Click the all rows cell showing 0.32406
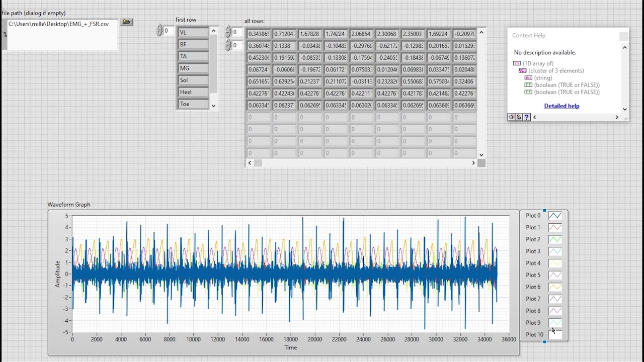 click(464, 81)
